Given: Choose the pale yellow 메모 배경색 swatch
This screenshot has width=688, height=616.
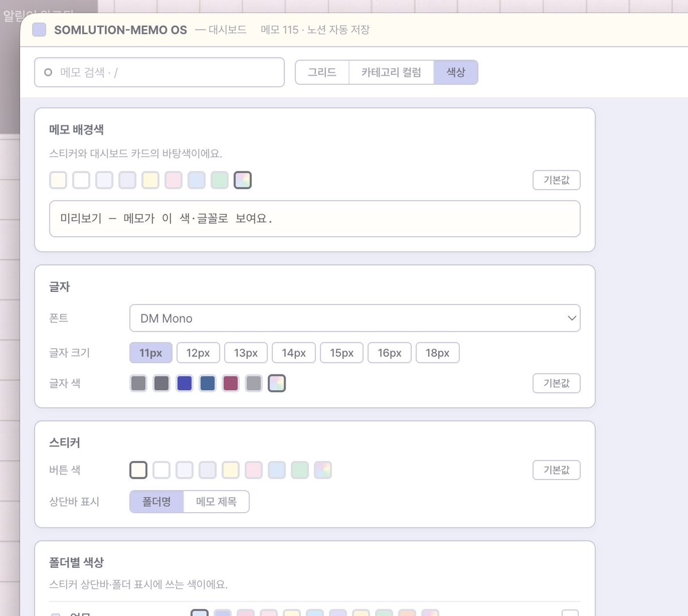Looking at the screenshot, I should [x=150, y=180].
